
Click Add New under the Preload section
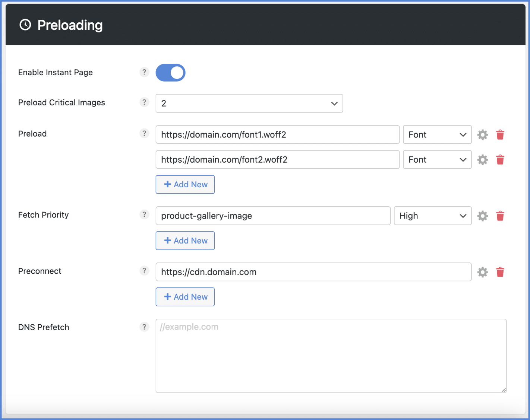(x=185, y=184)
